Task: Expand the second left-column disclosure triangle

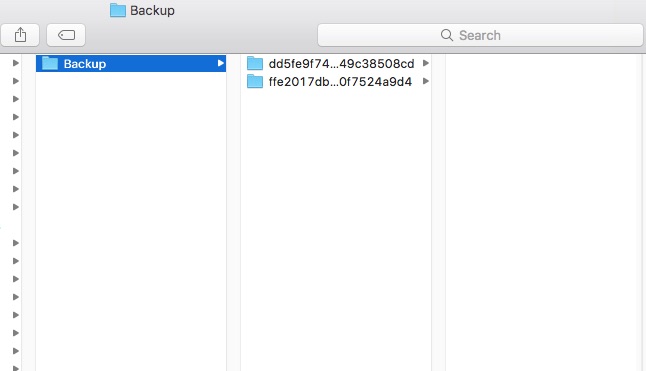Action: pos(16,81)
